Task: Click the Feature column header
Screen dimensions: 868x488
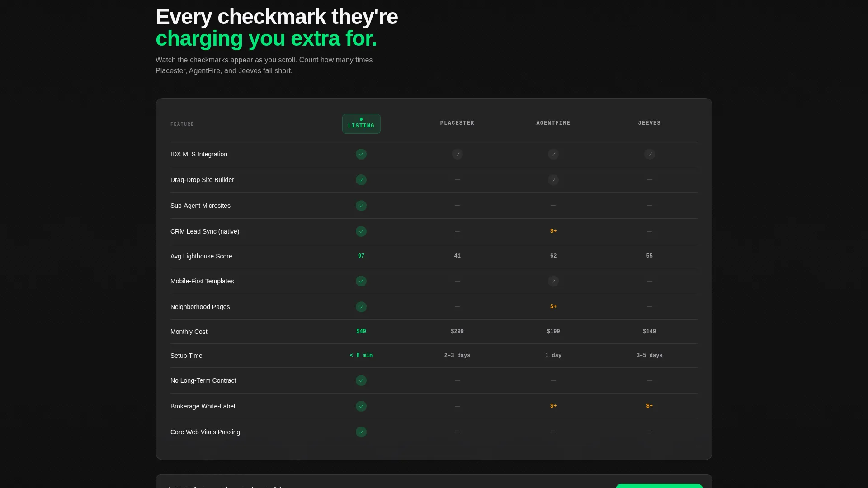Action: click(x=182, y=124)
